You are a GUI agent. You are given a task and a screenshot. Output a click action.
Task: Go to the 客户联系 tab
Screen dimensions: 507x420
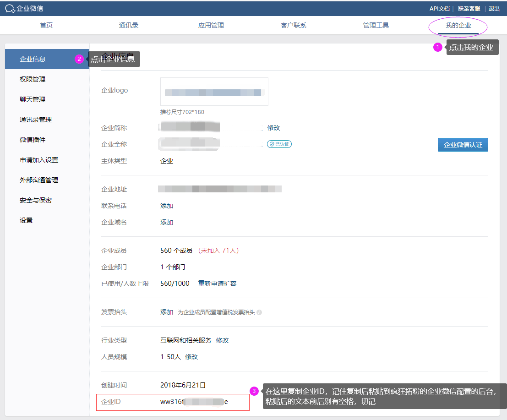tap(294, 25)
